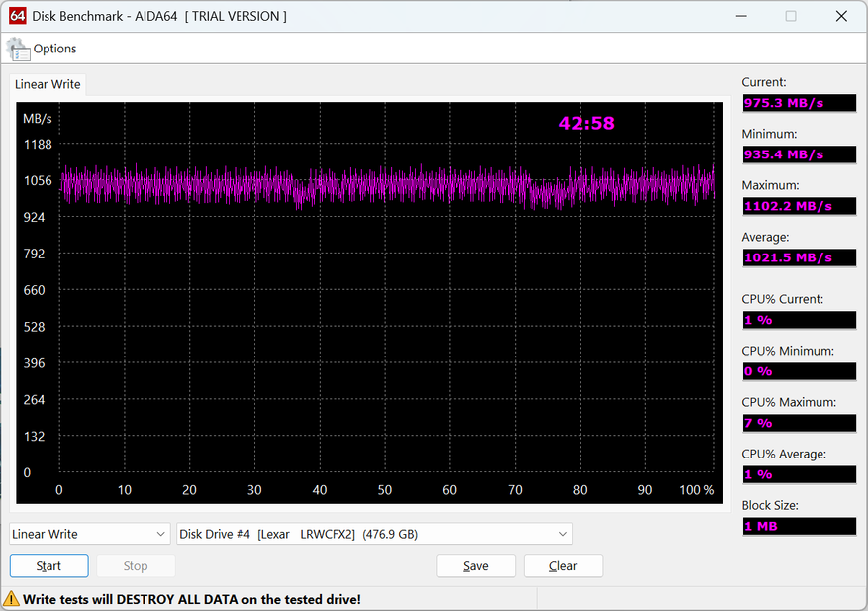The height and width of the screenshot is (611, 868).
Task: Open the Disk Drive #4 Lexar selection dropdown
Action: [374, 534]
